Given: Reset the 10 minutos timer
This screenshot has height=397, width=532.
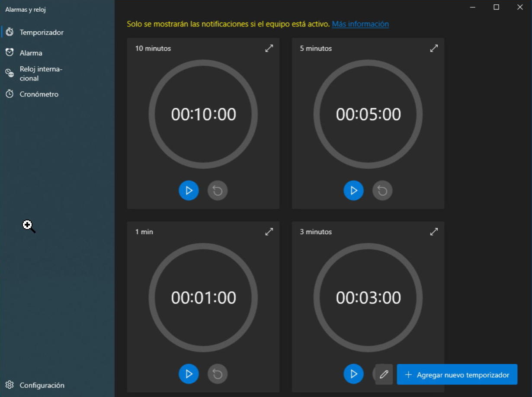Looking at the screenshot, I should pyautogui.click(x=217, y=190).
